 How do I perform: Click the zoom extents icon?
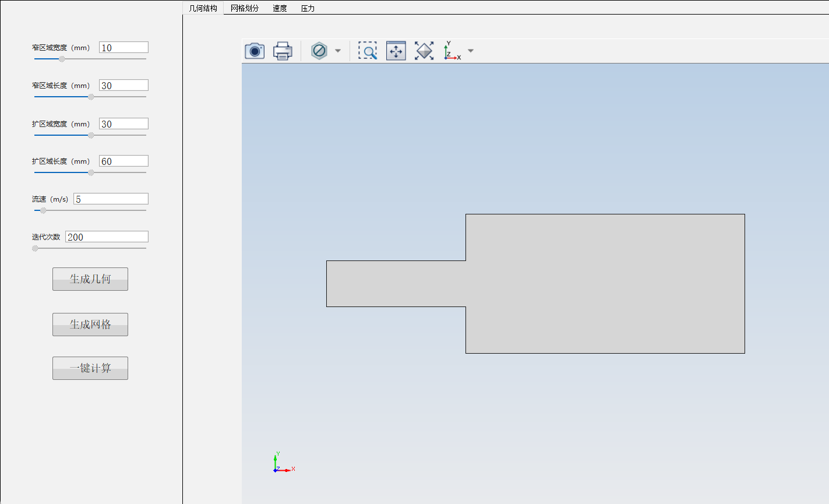click(x=424, y=51)
